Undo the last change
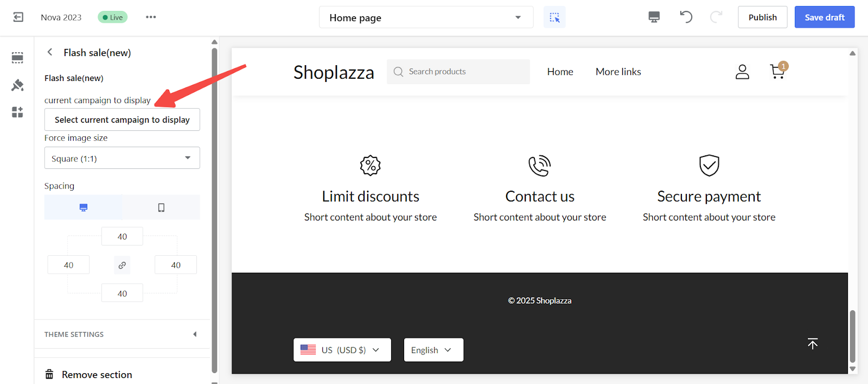This screenshot has height=384, width=868. pyautogui.click(x=686, y=17)
